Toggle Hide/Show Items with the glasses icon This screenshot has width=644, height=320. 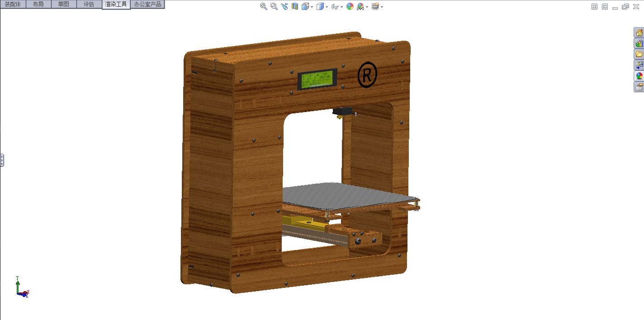pos(335,6)
